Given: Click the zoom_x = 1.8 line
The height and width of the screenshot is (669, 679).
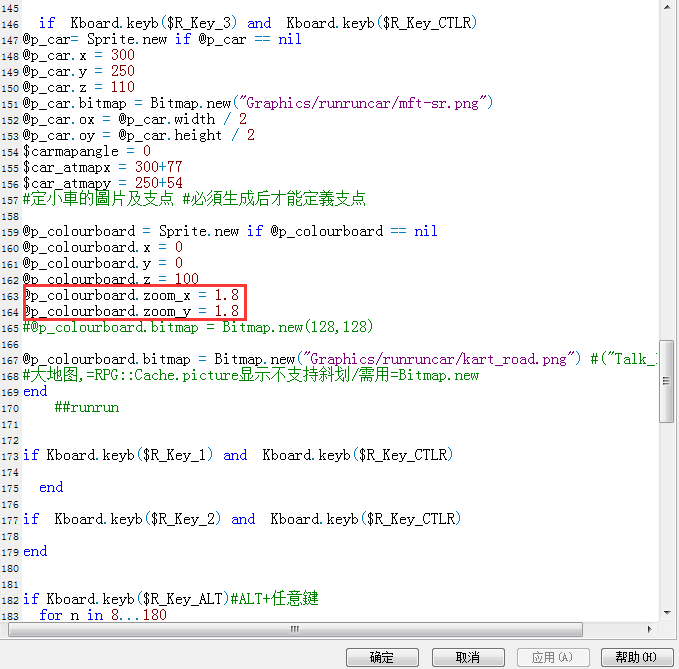Looking at the screenshot, I should point(131,295).
